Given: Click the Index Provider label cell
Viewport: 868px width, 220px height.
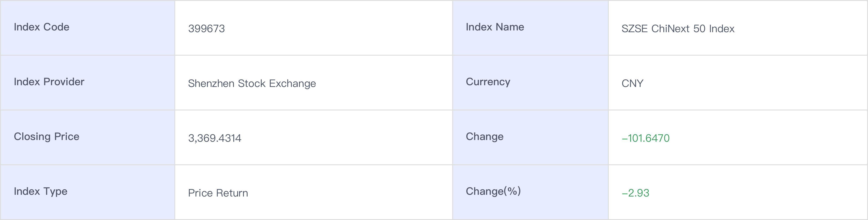Looking at the screenshot, I should click(x=49, y=82).
